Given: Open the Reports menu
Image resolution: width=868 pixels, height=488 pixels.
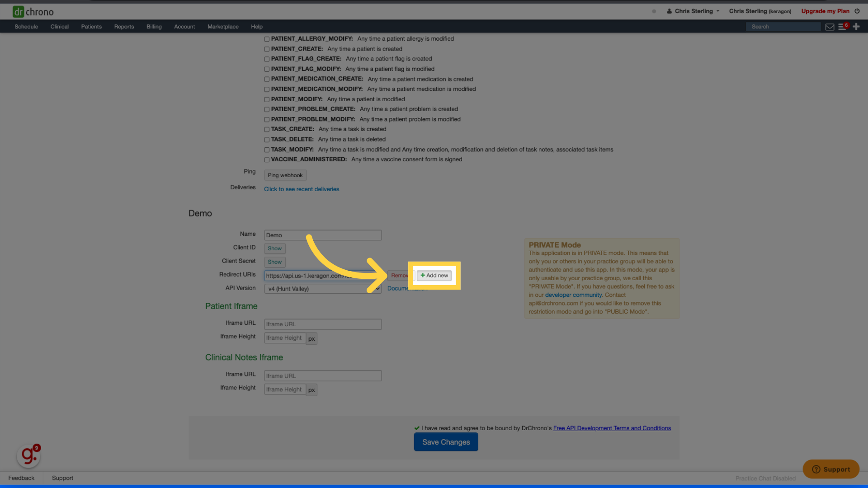Looking at the screenshot, I should point(124,27).
